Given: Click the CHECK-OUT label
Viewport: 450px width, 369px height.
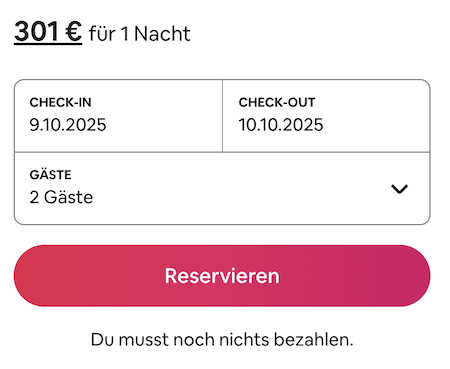Looking at the screenshot, I should pyautogui.click(x=277, y=102).
